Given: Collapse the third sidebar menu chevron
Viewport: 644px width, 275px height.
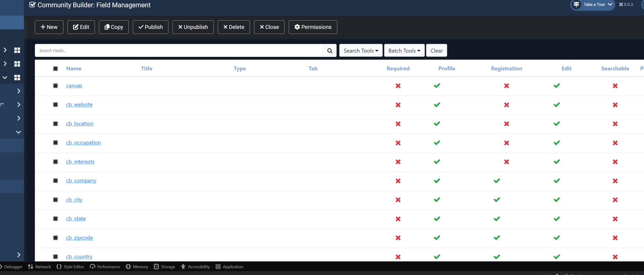Looking at the screenshot, I should point(5,78).
